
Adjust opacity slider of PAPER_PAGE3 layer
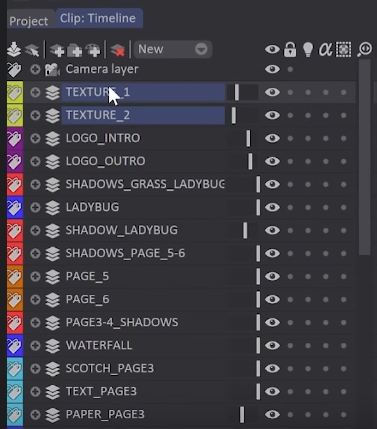[242, 414]
